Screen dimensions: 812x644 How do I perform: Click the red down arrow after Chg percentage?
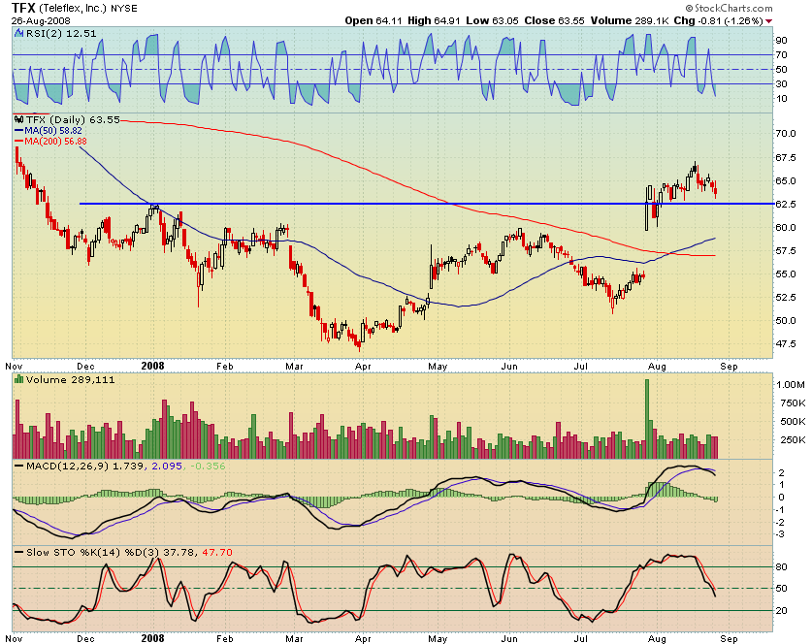click(769, 21)
